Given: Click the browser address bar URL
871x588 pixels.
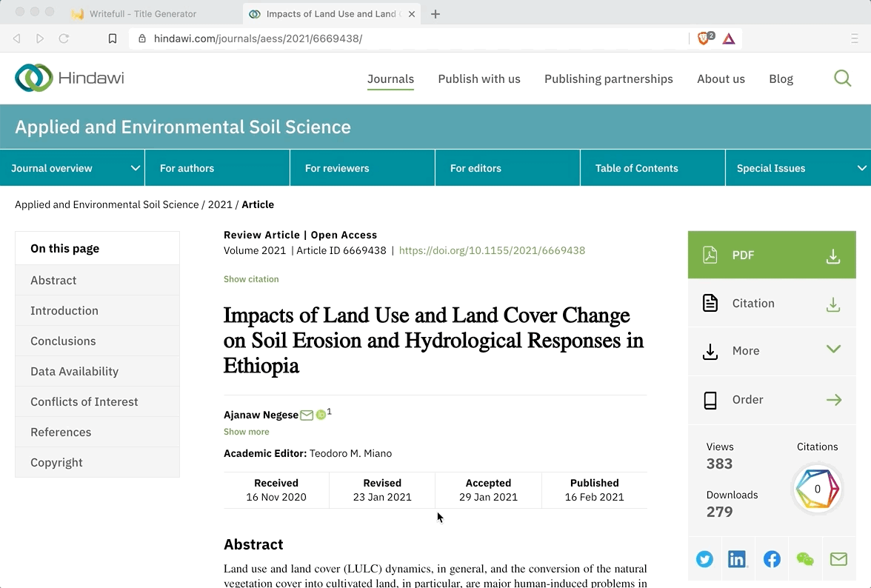Looking at the screenshot, I should [x=258, y=39].
